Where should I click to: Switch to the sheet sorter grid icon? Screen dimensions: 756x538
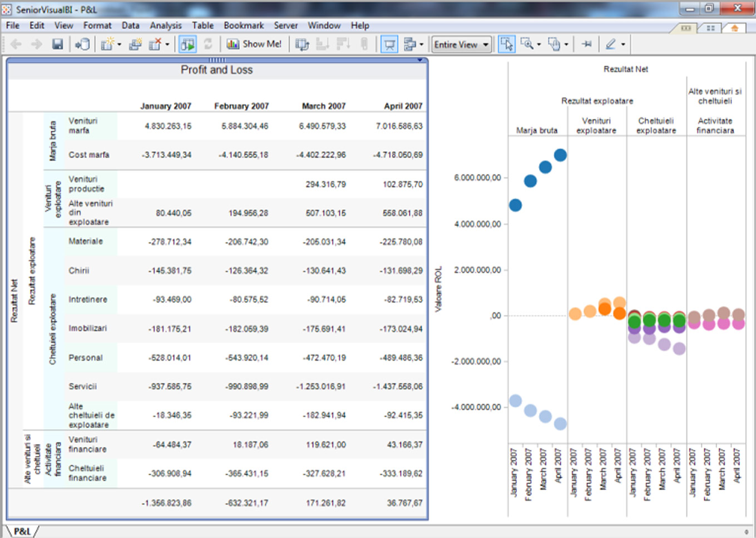pyautogui.click(x=710, y=28)
